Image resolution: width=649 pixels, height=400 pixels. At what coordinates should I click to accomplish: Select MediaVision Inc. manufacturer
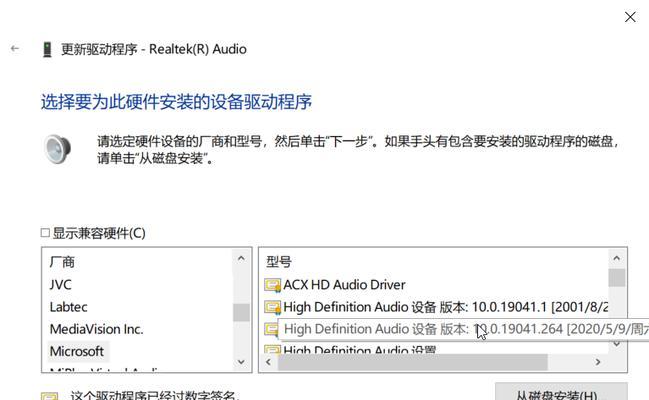tap(96, 329)
